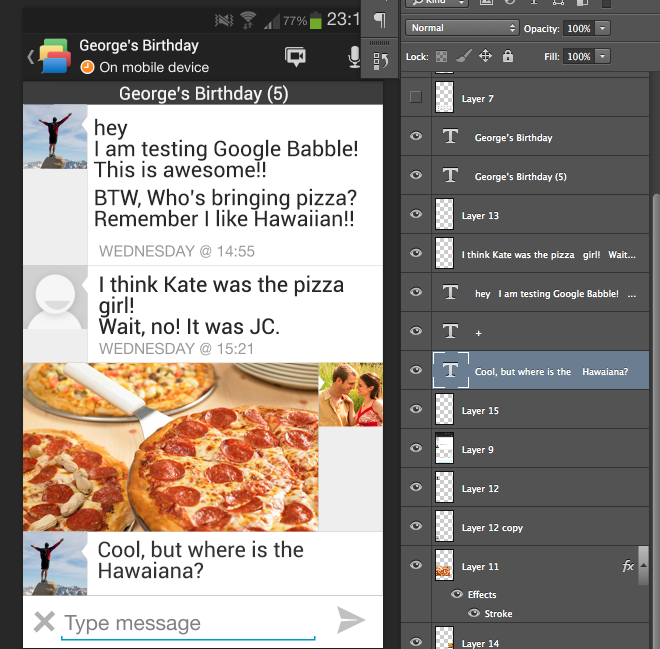This screenshot has height=649, width=660.
Task: Open the Paragraph Styles panel icon
Action: coord(380,61)
